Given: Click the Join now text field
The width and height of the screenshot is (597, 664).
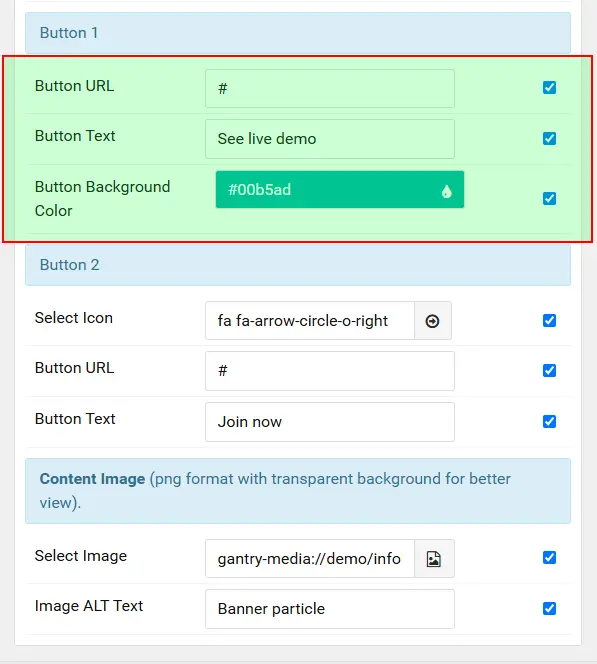Looking at the screenshot, I should coord(330,422).
